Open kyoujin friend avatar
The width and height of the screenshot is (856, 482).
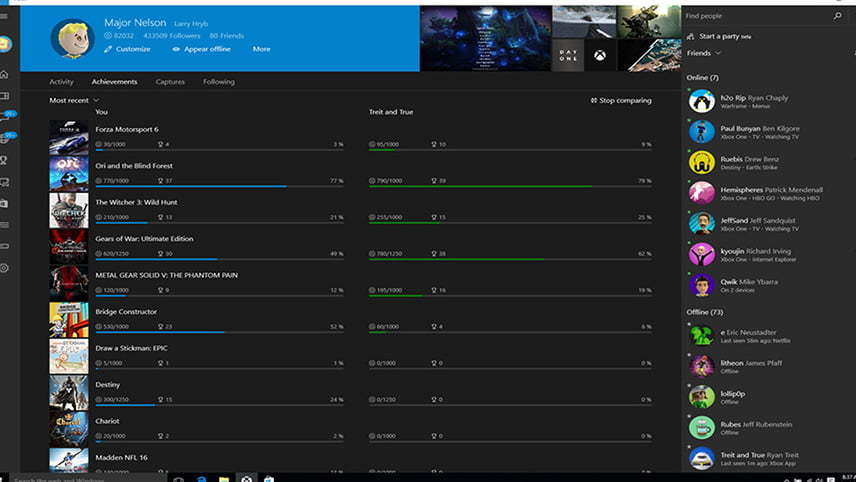coord(702,254)
